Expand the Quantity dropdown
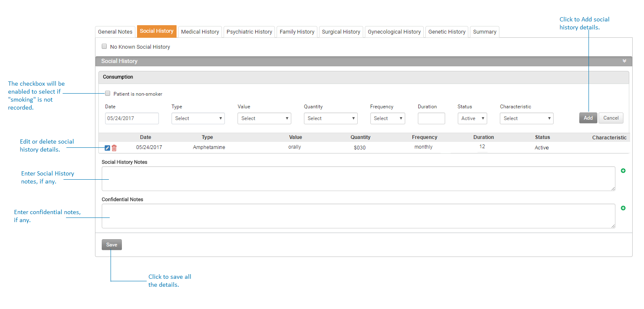 [x=330, y=118]
